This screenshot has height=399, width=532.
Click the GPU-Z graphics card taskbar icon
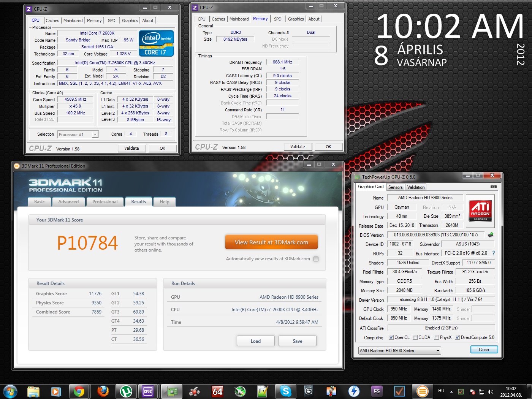172,391
